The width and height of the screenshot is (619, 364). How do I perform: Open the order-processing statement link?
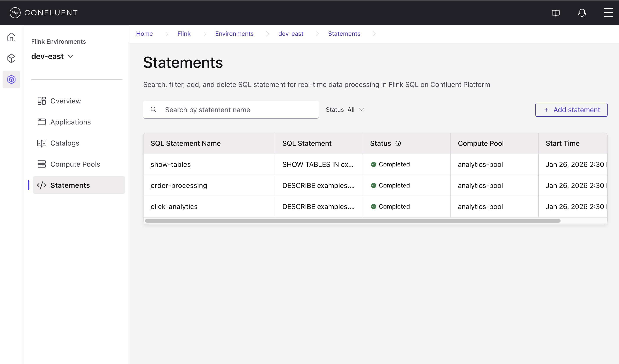coord(179,186)
